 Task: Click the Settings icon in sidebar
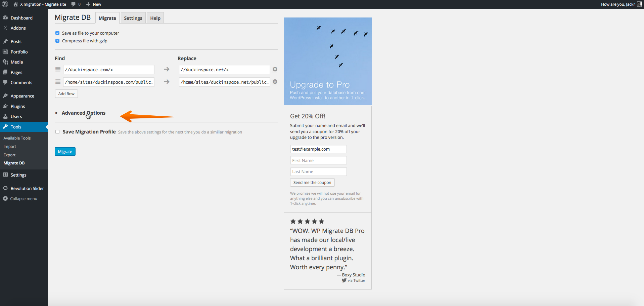tap(5, 175)
